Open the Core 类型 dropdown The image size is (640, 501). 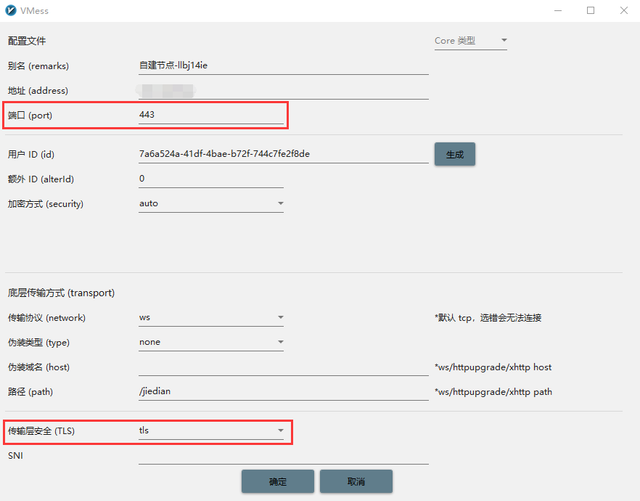click(x=471, y=41)
